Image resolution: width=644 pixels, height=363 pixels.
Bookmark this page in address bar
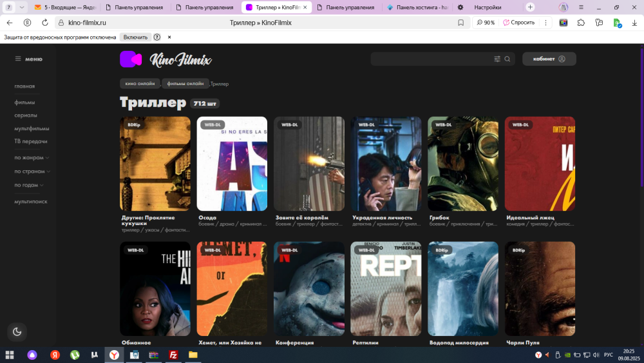point(460,23)
